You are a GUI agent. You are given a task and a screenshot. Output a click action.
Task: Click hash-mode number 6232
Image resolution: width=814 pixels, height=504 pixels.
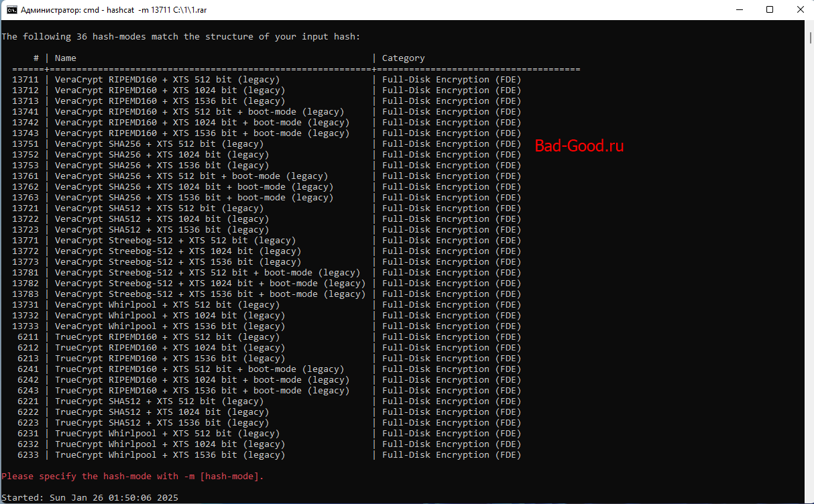point(28,444)
